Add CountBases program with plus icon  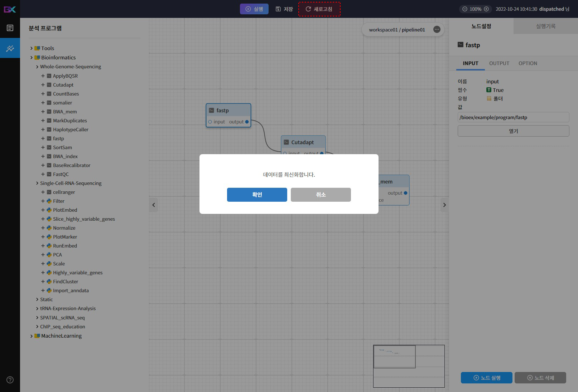point(43,94)
